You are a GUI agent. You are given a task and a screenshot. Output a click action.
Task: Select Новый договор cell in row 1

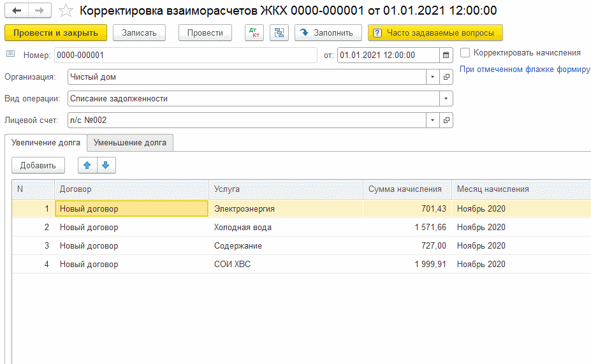132,208
